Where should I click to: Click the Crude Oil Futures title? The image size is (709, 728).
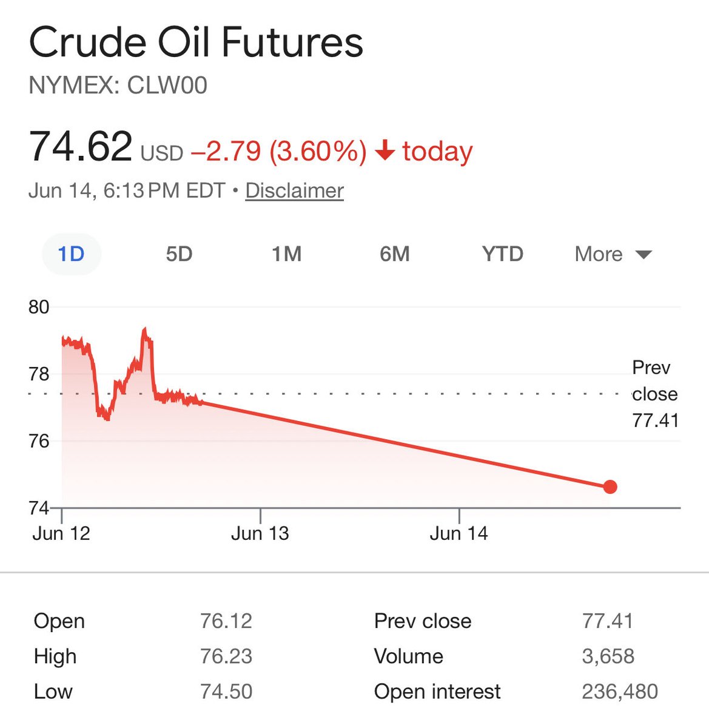click(196, 42)
